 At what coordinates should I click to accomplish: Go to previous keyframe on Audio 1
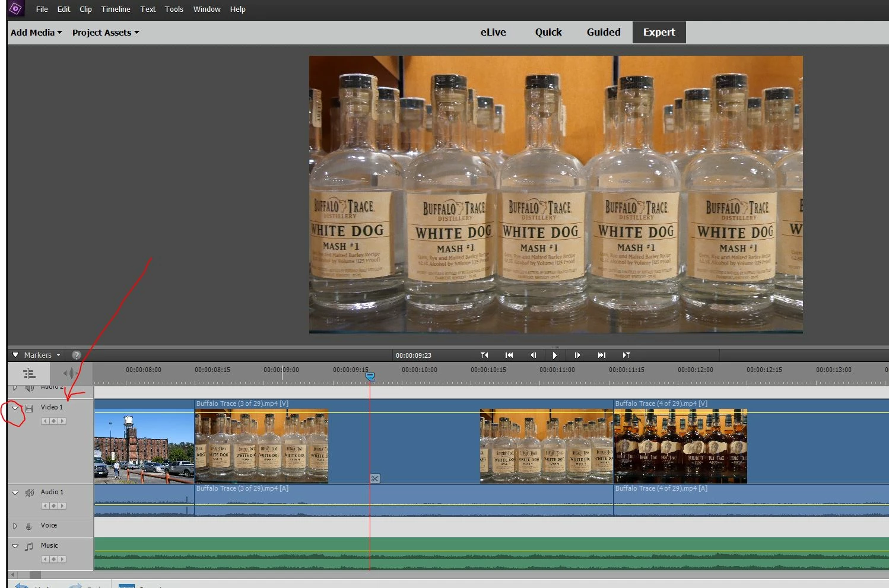(x=45, y=506)
